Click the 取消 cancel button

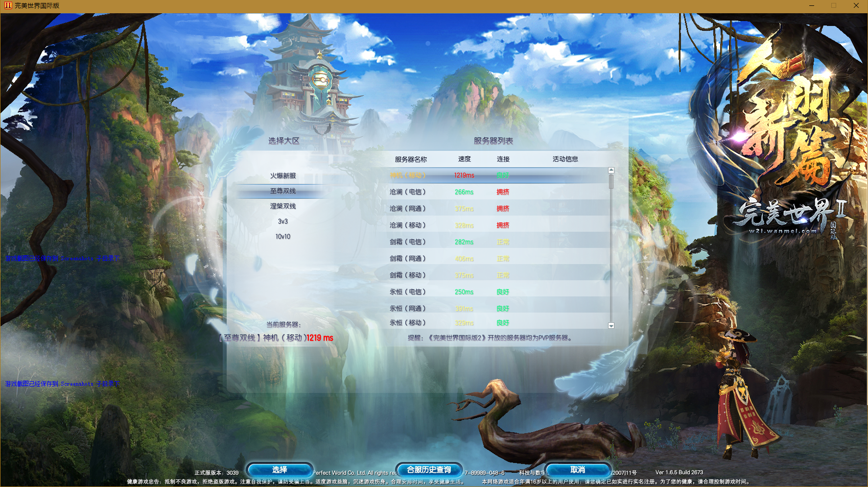coord(578,470)
